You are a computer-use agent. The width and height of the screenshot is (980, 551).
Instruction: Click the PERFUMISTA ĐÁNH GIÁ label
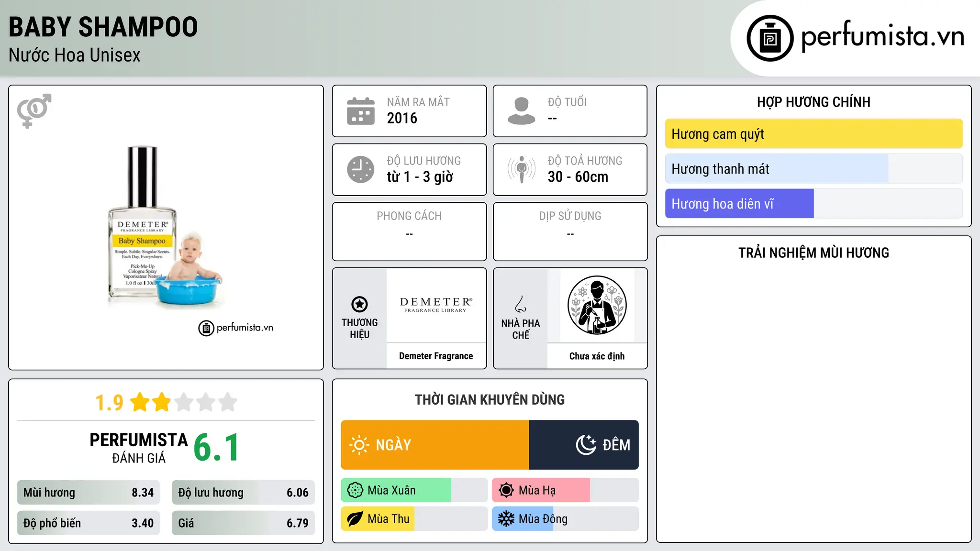click(x=139, y=448)
